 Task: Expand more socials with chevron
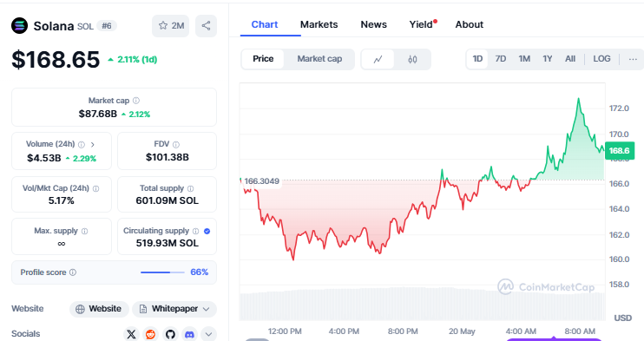tap(208, 334)
